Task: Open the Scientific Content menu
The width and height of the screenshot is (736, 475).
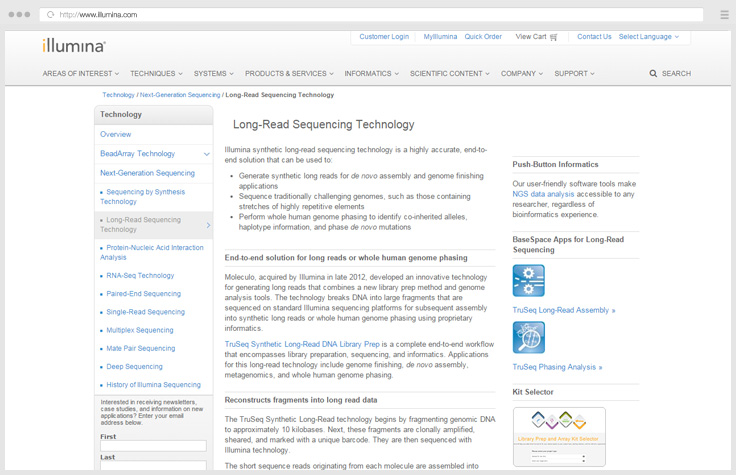Action: 450,74
